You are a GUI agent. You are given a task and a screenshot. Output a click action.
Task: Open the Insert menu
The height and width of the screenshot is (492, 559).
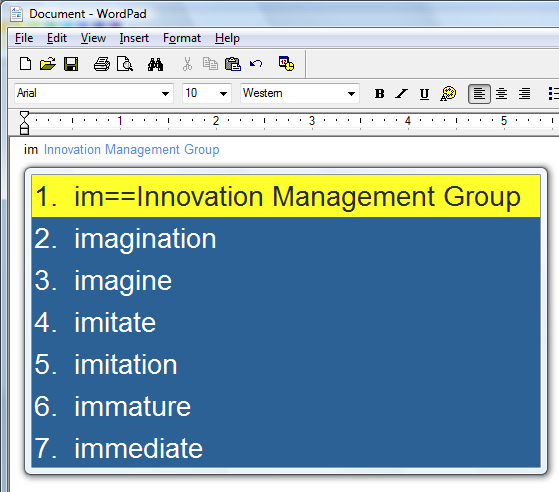[134, 38]
